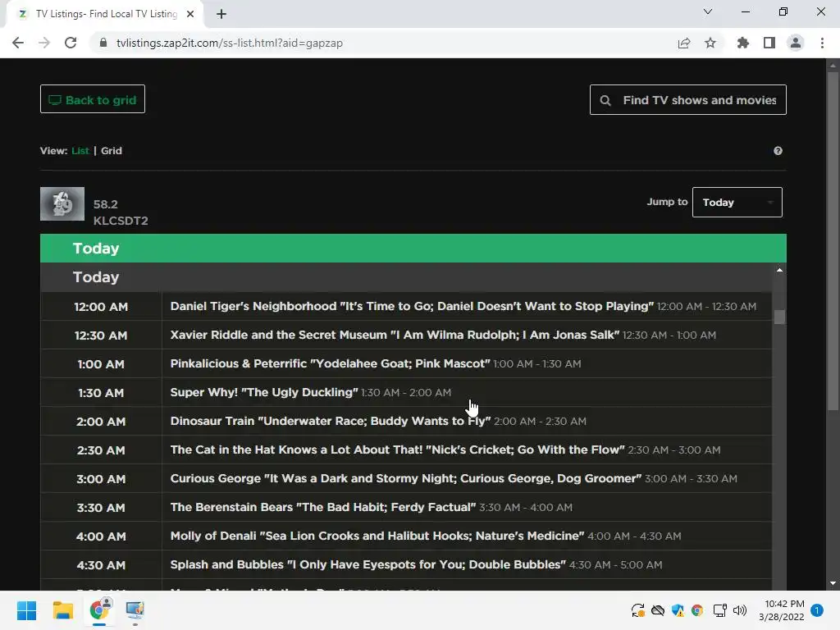Open the Jump to Today dropdown
Image resolution: width=840 pixels, height=630 pixels.
pos(737,202)
